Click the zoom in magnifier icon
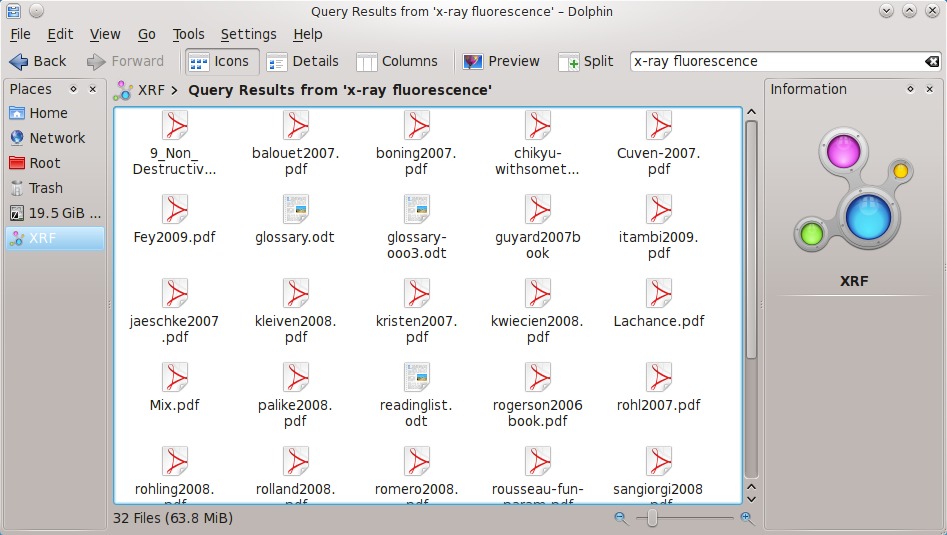Viewport: 947px width, 535px height. click(x=746, y=518)
